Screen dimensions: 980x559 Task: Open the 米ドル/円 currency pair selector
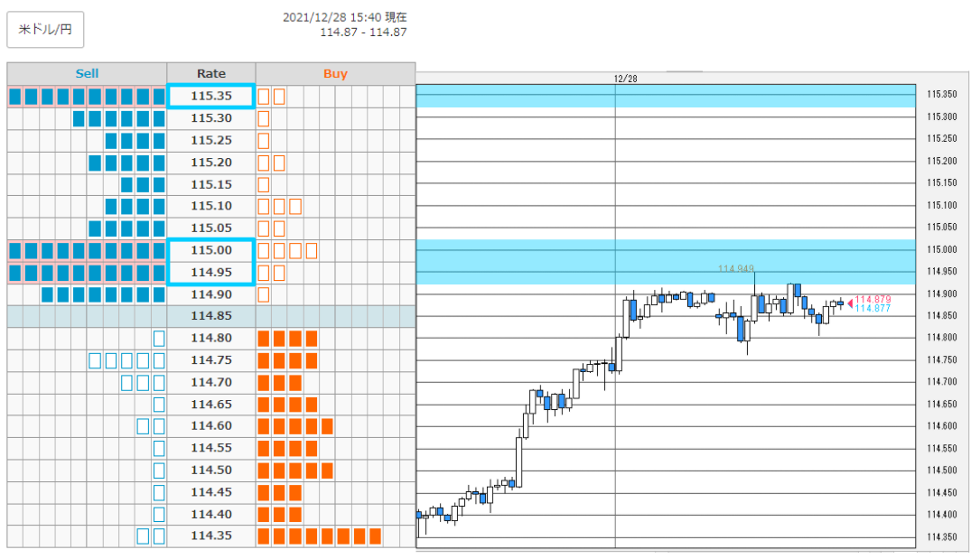45,30
